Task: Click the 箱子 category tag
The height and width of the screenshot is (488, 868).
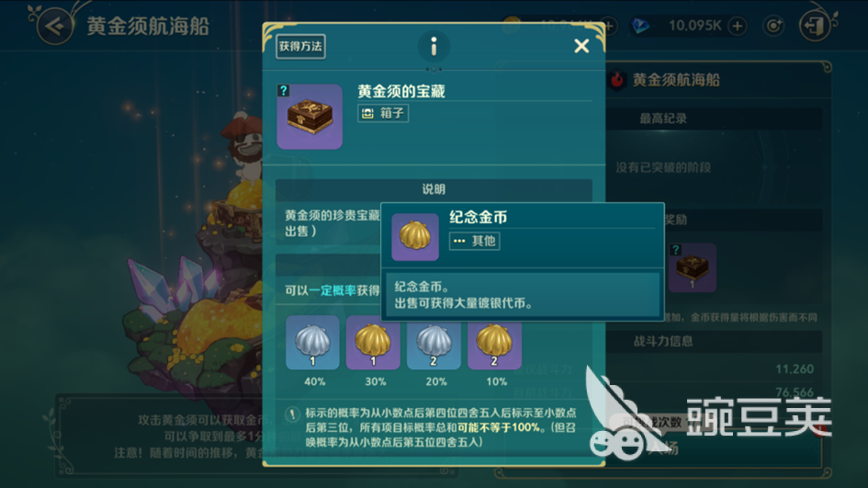Action: (x=383, y=114)
